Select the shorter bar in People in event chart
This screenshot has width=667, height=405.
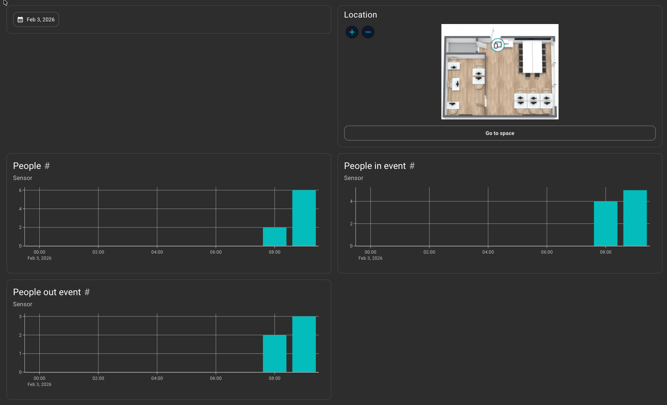(x=605, y=224)
